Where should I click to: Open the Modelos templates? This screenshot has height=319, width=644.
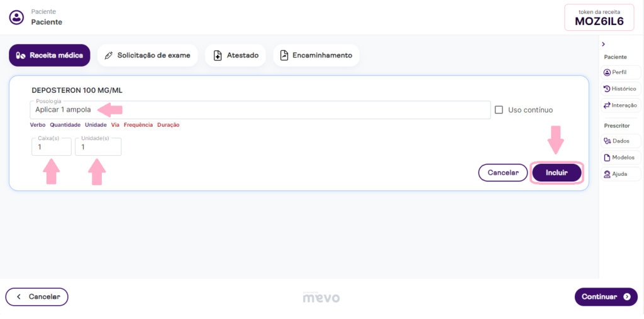tap(621, 158)
